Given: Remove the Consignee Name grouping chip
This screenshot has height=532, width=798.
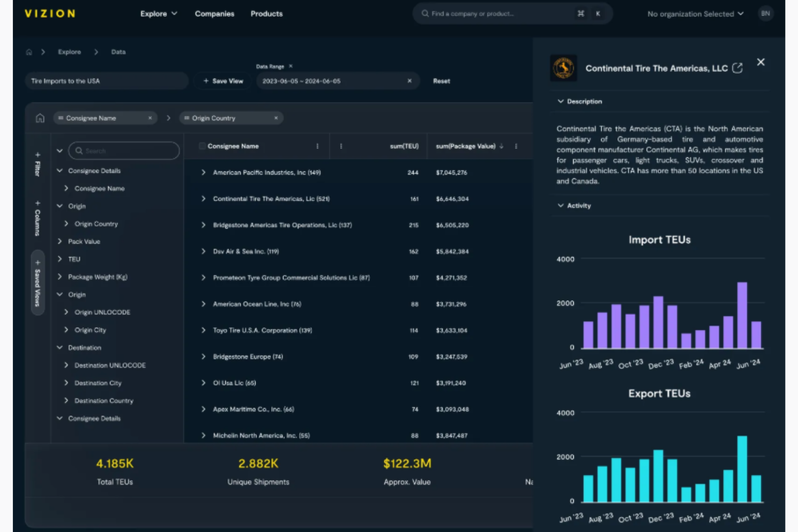Looking at the screenshot, I should [x=150, y=118].
